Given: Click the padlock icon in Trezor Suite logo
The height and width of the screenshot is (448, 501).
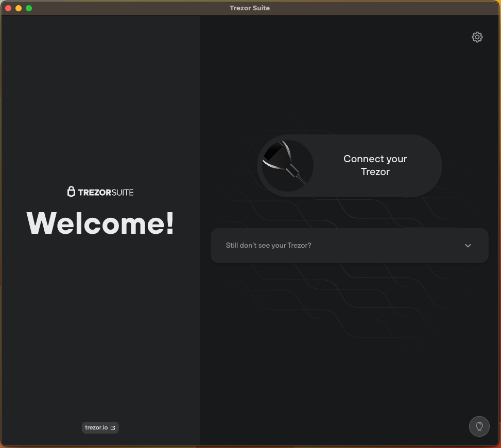Looking at the screenshot, I should [x=72, y=192].
